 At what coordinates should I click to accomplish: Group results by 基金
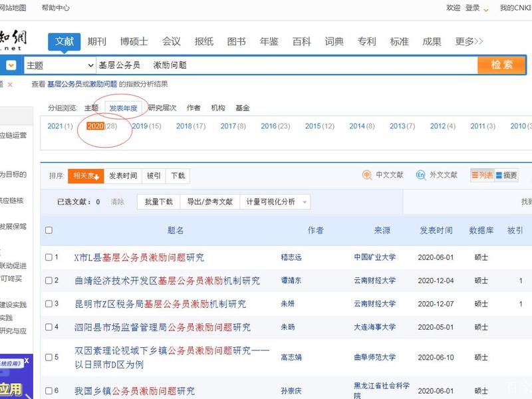242,108
